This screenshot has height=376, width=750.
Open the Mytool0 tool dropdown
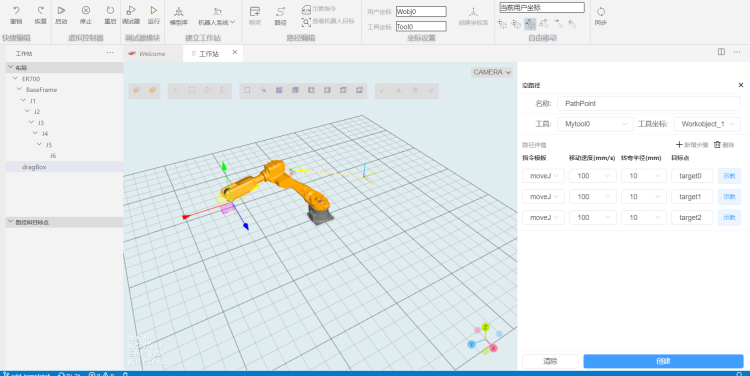coord(595,124)
